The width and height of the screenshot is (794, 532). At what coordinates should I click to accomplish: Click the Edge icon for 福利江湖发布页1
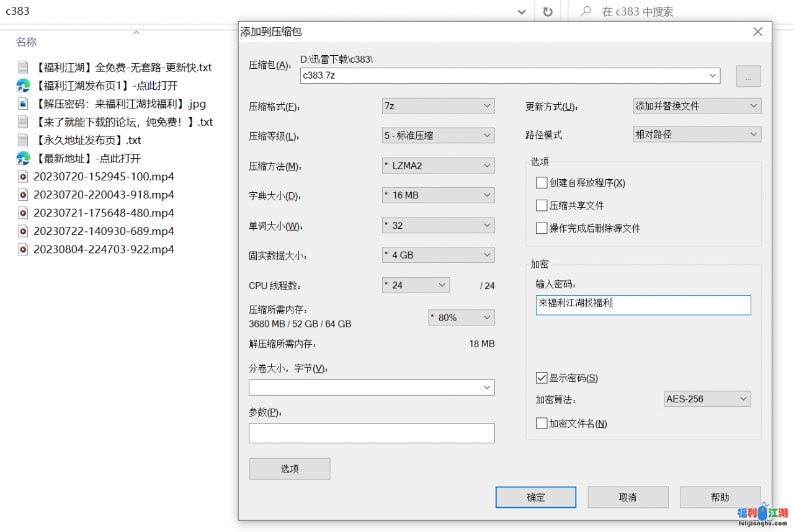click(23, 86)
